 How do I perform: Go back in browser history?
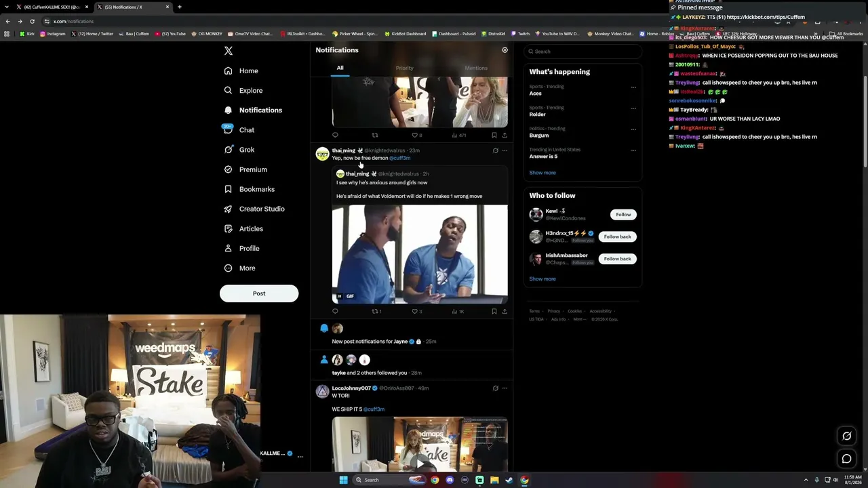coord(8,21)
